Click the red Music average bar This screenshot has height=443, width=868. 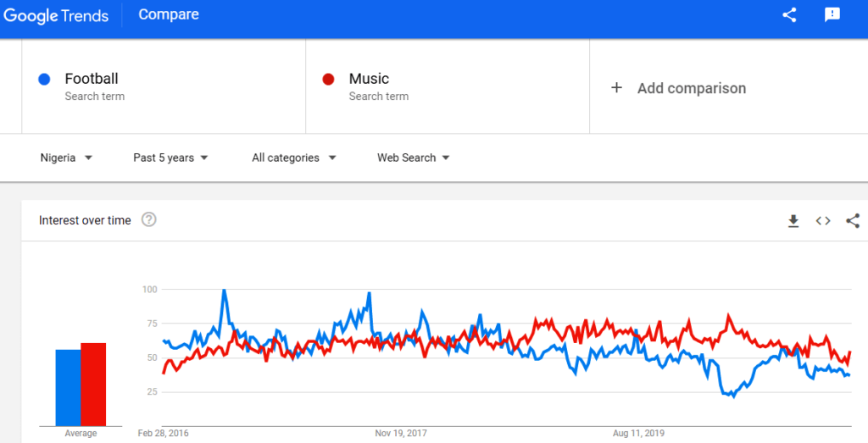point(93,384)
